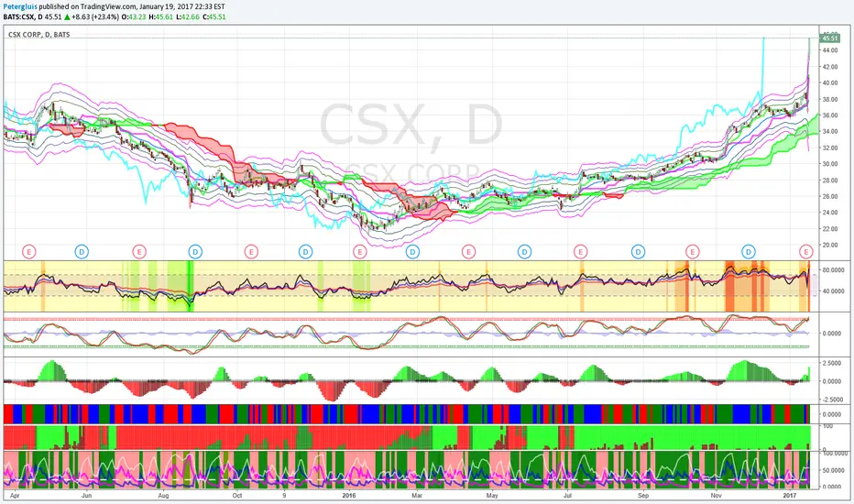This screenshot has width=854, height=504.
Task: Click the 2017 label on time axis
Action: pos(790,496)
